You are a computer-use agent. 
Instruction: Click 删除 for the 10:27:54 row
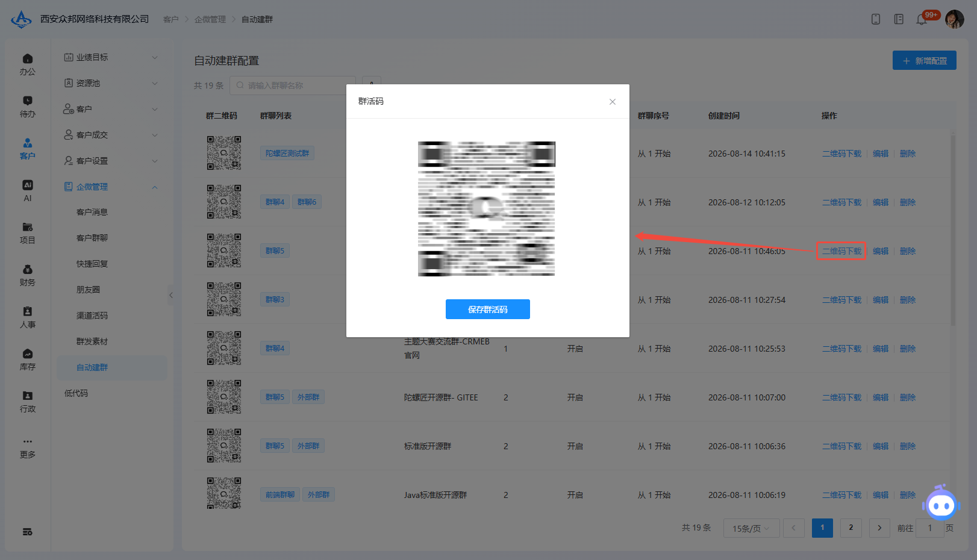click(x=908, y=300)
